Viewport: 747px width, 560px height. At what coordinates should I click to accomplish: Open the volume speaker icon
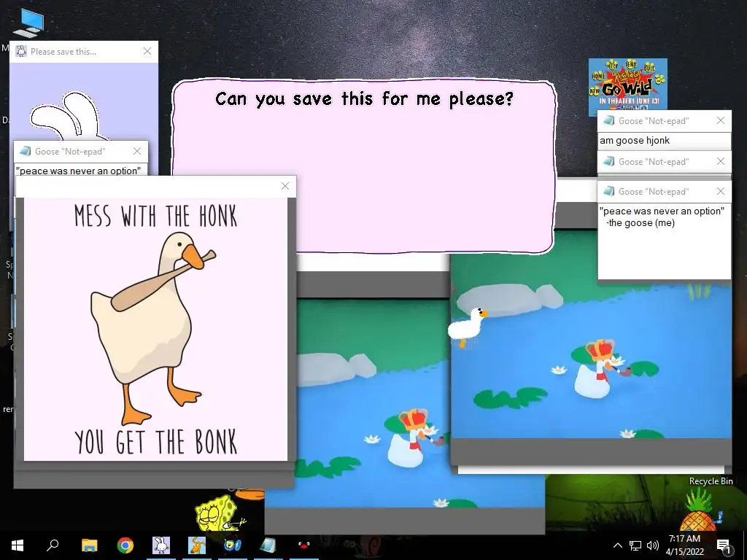coord(653,545)
